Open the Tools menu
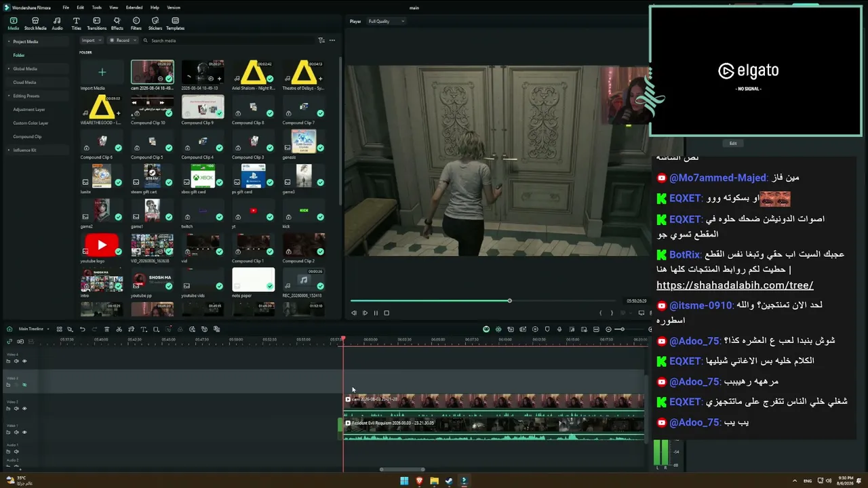 (x=97, y=7)
